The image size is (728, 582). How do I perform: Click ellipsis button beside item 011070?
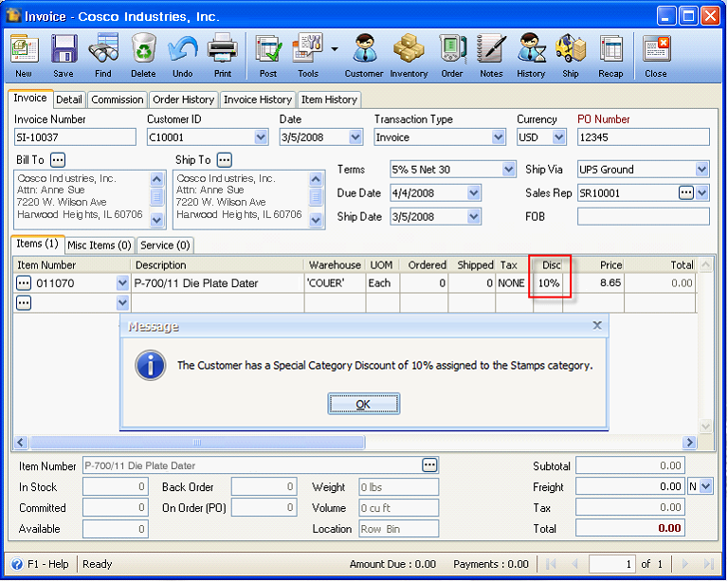(24, 283)
